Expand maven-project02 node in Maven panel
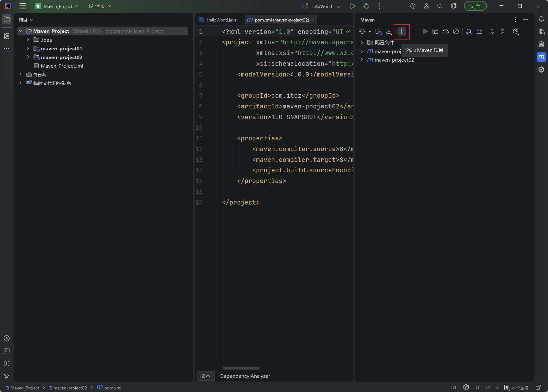 362,60
